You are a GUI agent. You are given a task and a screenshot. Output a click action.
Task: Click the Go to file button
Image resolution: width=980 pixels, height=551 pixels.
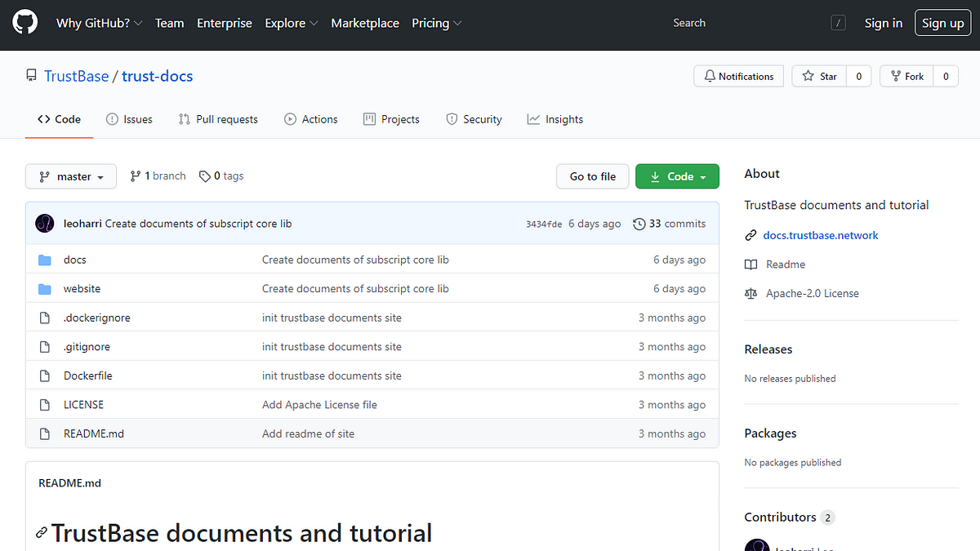point(593,176)
